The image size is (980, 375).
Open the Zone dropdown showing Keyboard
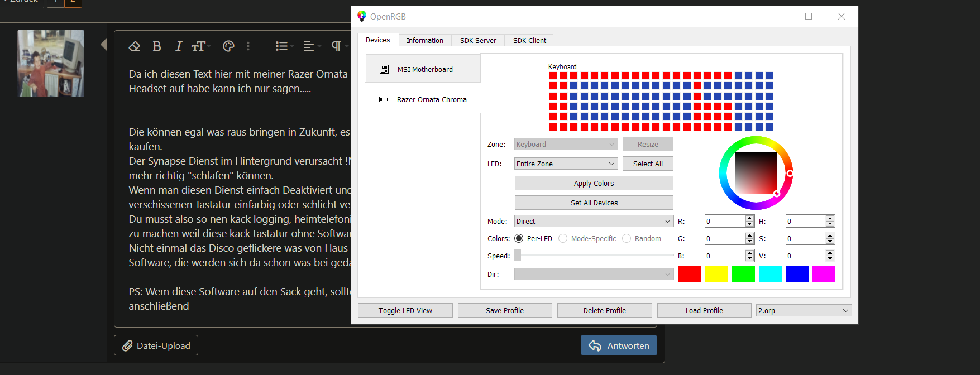point(566,144)
